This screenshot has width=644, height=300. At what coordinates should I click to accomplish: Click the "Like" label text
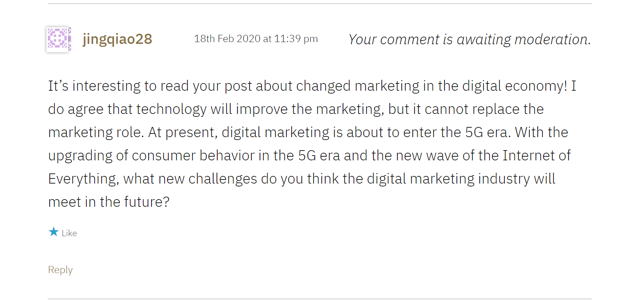click(69, 233)
